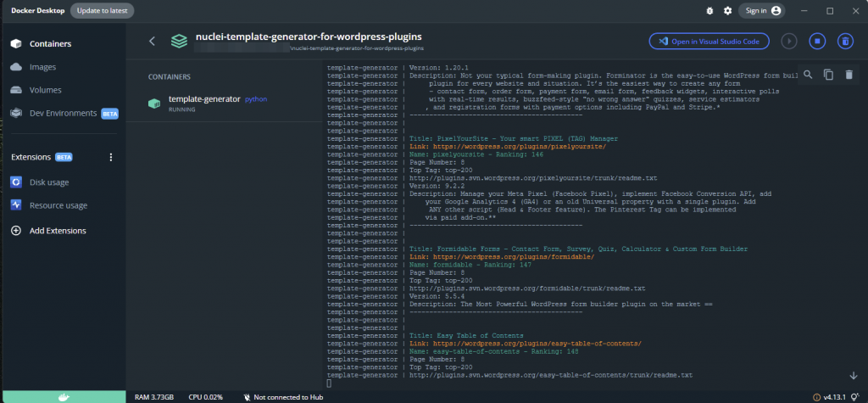Clear the log terminal output
The height and width of the screenshot is (403, 868).
(849, 75)
